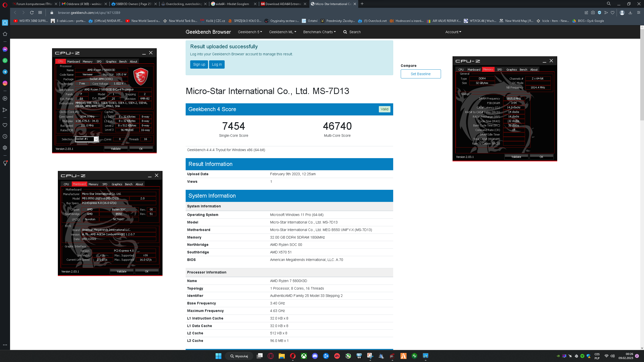644x362 pixels.
Task: Click the Valid badge on the Geekbench score
Action: coord(384,109)
